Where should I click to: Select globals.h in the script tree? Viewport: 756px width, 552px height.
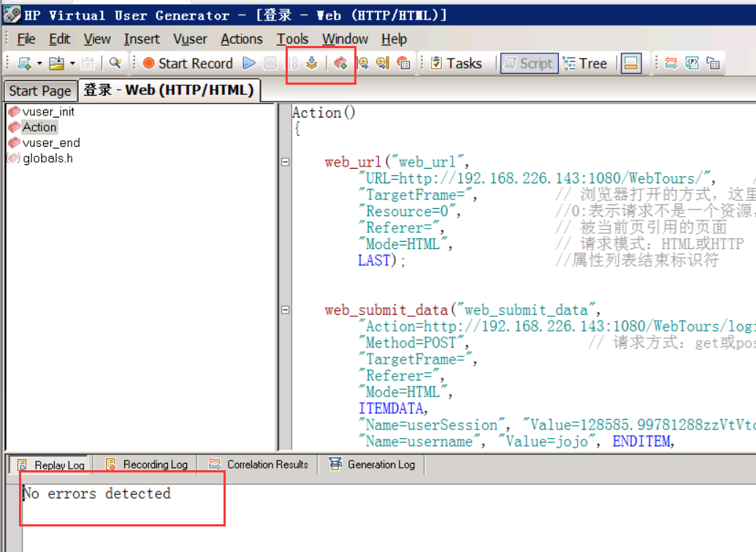(x=47, y=158)
